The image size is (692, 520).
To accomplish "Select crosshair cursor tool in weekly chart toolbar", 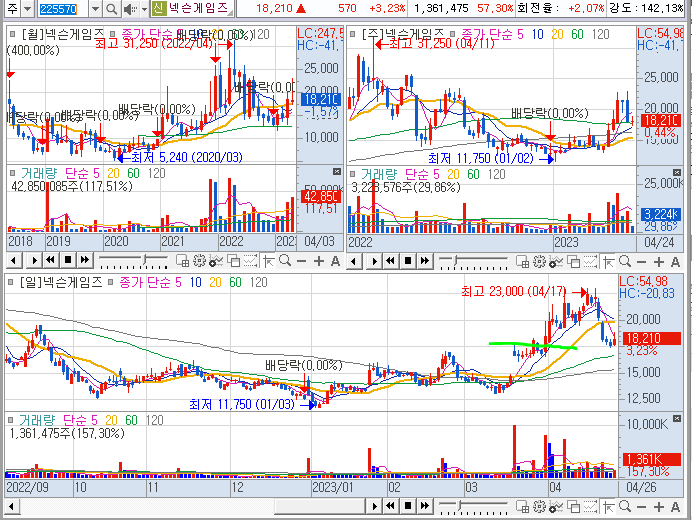I will pyautogui.click(x=608, y=262).
